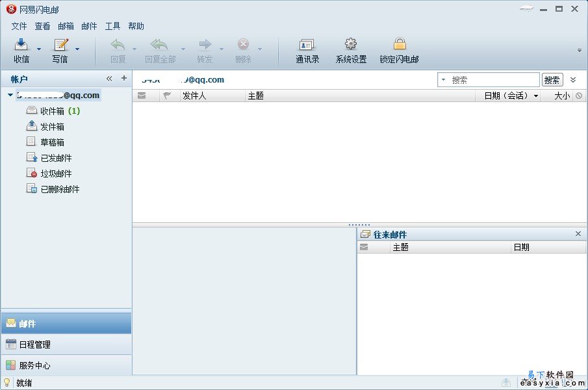This screenshot has height=390, width=588.
Task: Click the 回复全部 reply-all icon
Action: tap(159, 45)
